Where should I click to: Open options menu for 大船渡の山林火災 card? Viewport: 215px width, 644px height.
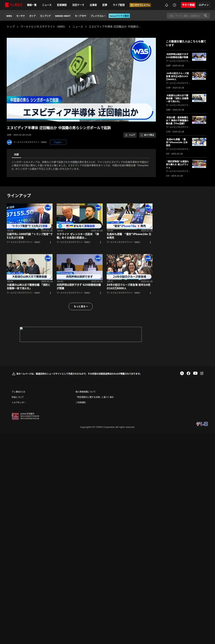click(x=50, y=293)
